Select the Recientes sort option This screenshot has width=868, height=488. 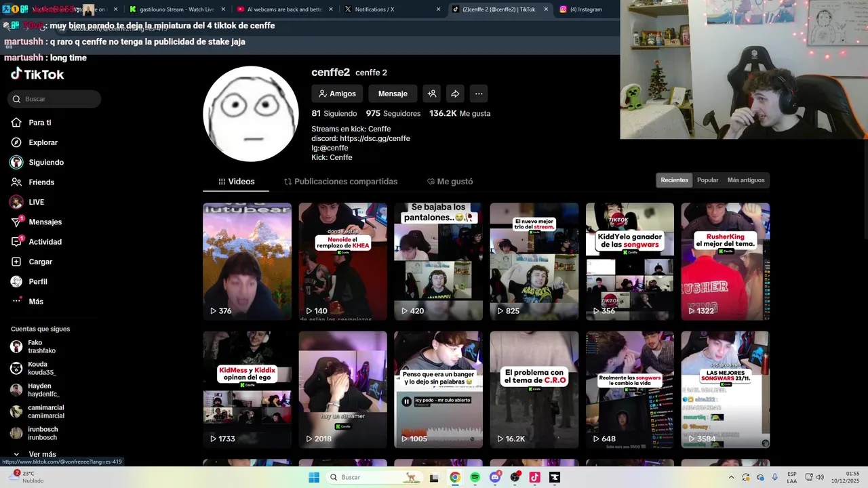[674, 180]
